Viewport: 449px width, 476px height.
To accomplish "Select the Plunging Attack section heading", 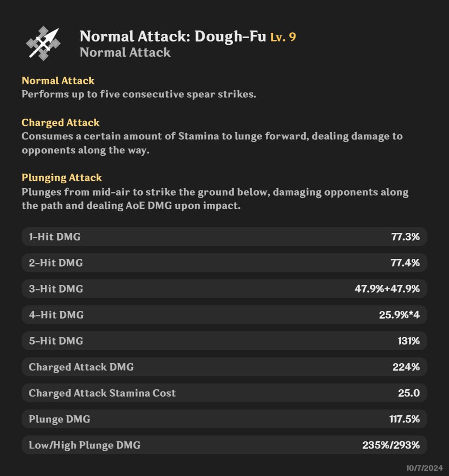I will (x=62, y=177).
